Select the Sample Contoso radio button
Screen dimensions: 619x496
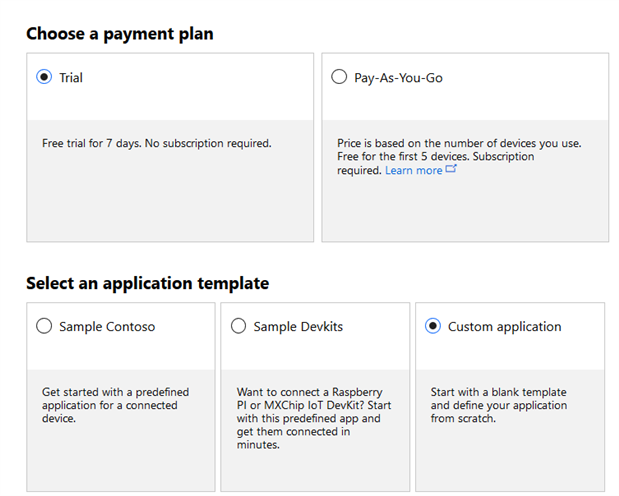pyautogui.click(x=44, y=326)
